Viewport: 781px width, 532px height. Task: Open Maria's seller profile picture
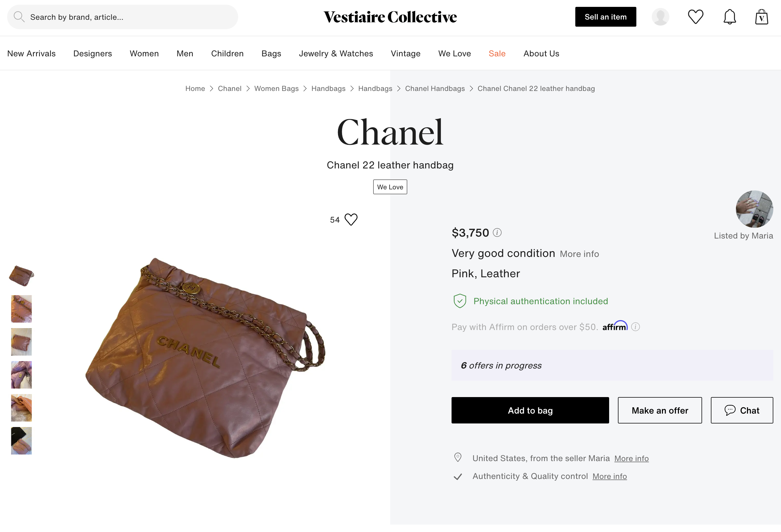(x=754, y=209)
